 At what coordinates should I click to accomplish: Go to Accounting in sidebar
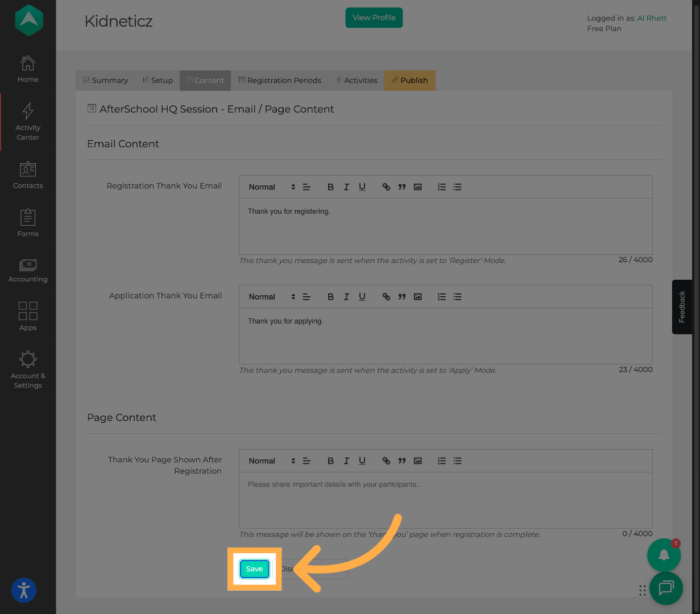tap(28, 265)
